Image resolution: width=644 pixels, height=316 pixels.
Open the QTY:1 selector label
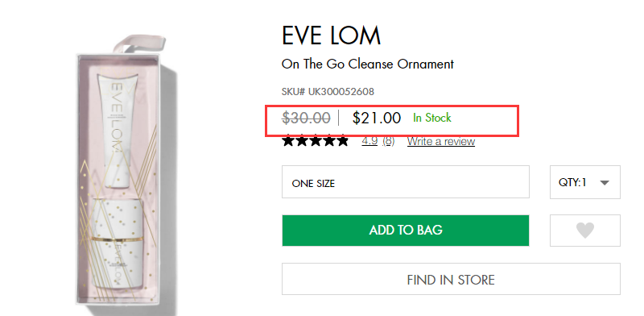(572, 182)
